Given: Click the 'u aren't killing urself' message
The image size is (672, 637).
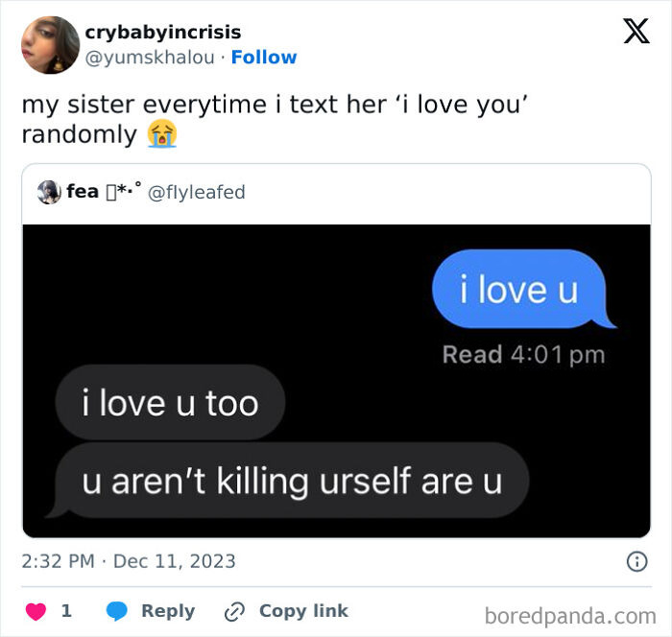Looking at the screenshot, I should click(x=292, y=480).
